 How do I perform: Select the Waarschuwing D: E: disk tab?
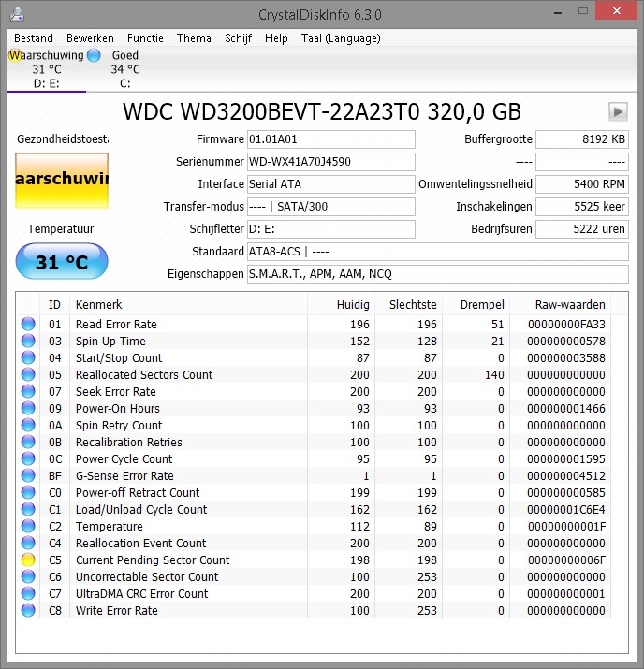pos(47,69)
